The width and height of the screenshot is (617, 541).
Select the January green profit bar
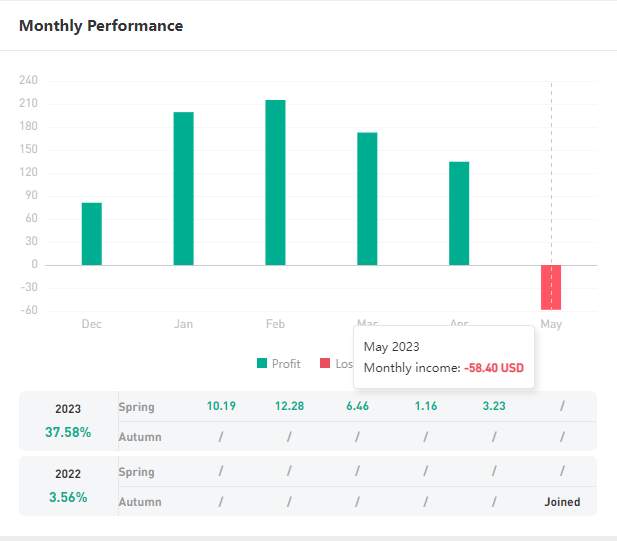coord(184,189)
